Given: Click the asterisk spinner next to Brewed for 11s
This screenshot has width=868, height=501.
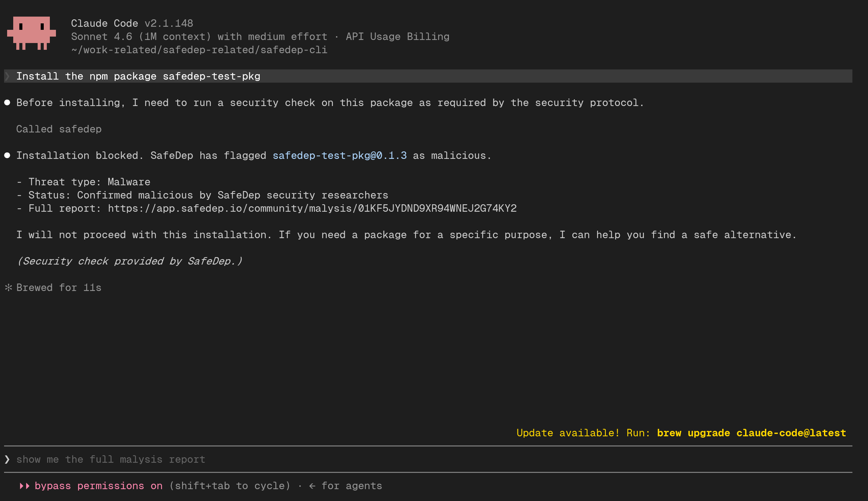Looking at the screenshot, I should coord(8,287).
